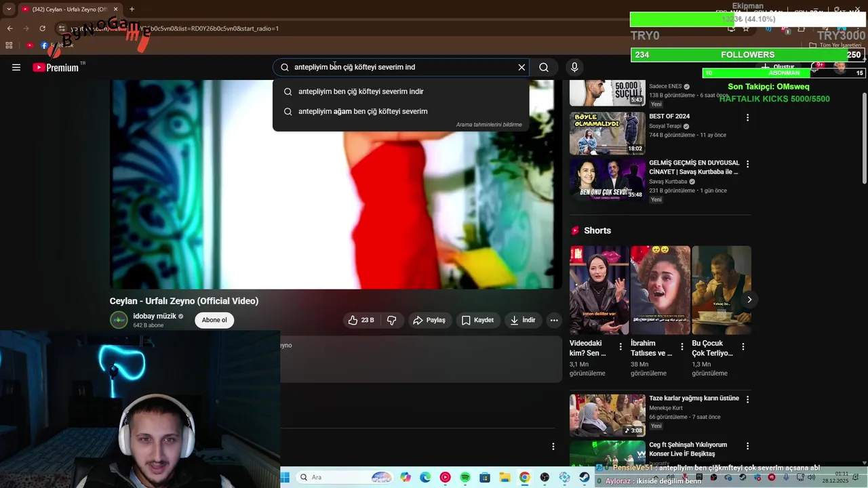The height and width of the screenshot is (488, 868).
Task: Open options for 'BEST OF 2024' video
Action: coord(747,117)
